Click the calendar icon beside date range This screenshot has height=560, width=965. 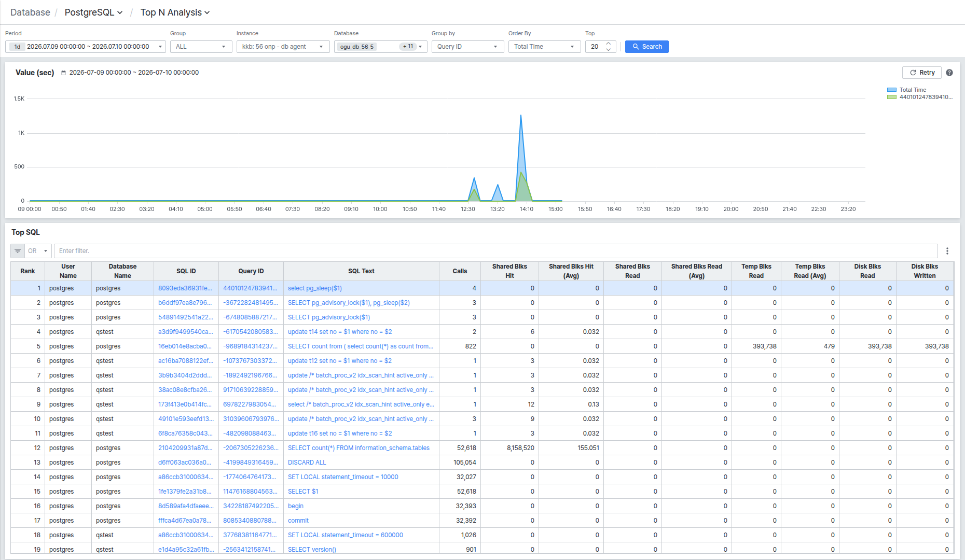point(64,73)
